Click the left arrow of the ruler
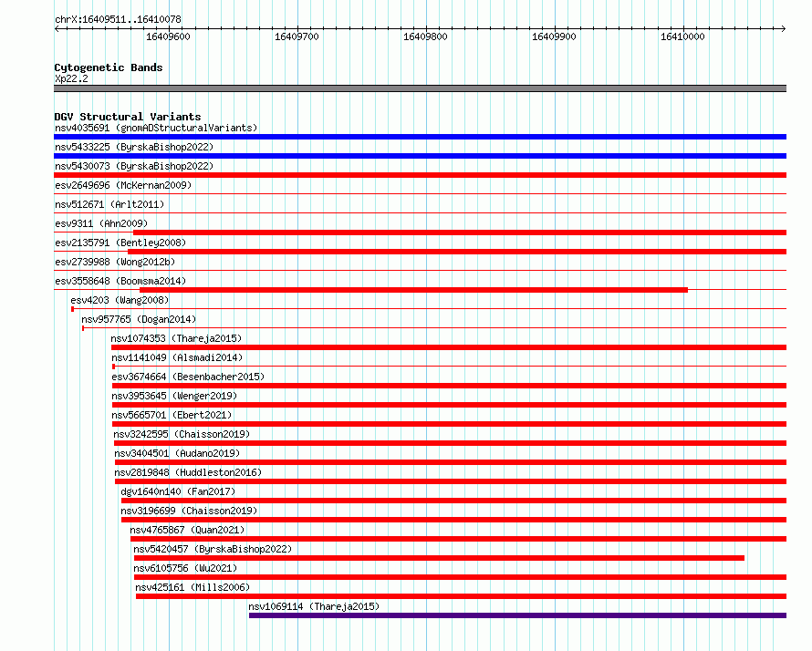Image resolution: width=812 pixels, height=651 pixels. (57, 28)
